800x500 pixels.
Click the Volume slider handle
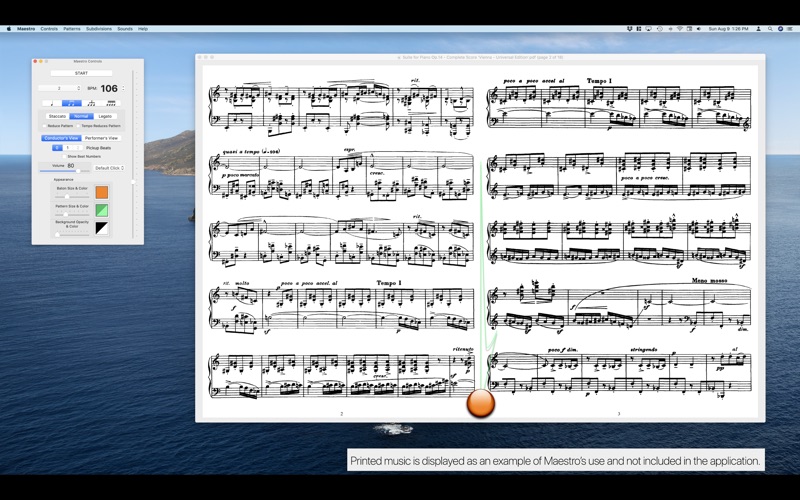click(78, 171)
